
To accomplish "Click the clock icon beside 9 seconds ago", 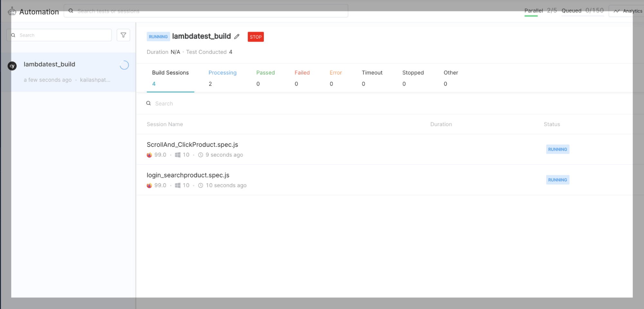I will coord(200,155).
